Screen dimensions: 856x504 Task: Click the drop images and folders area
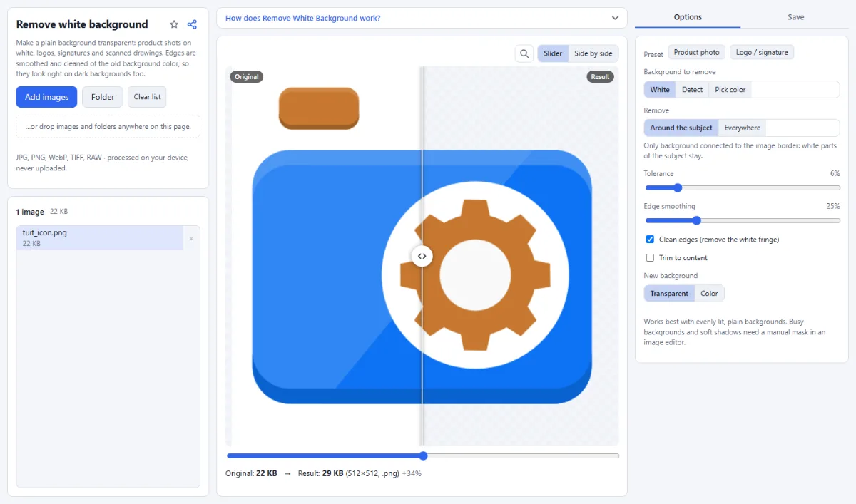coord(108,127)
